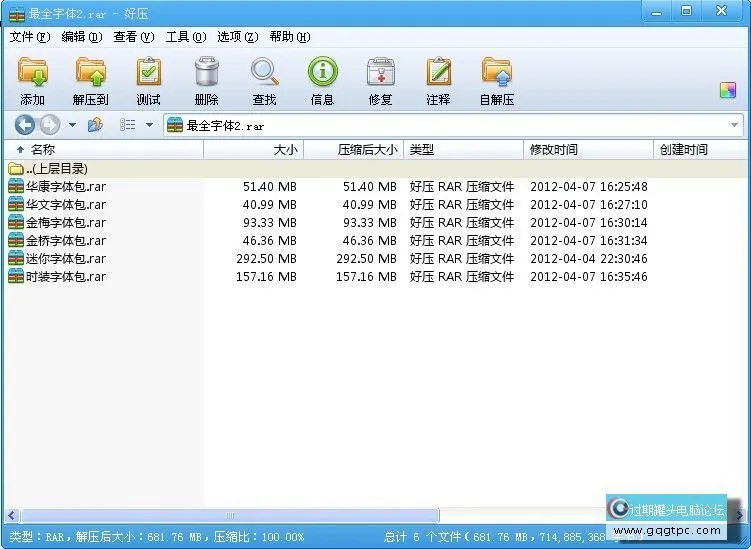Screen dimensions: 751x549
Task: Go back with the left arrow button
Action: pyautogui.click(x=24, y=125)
